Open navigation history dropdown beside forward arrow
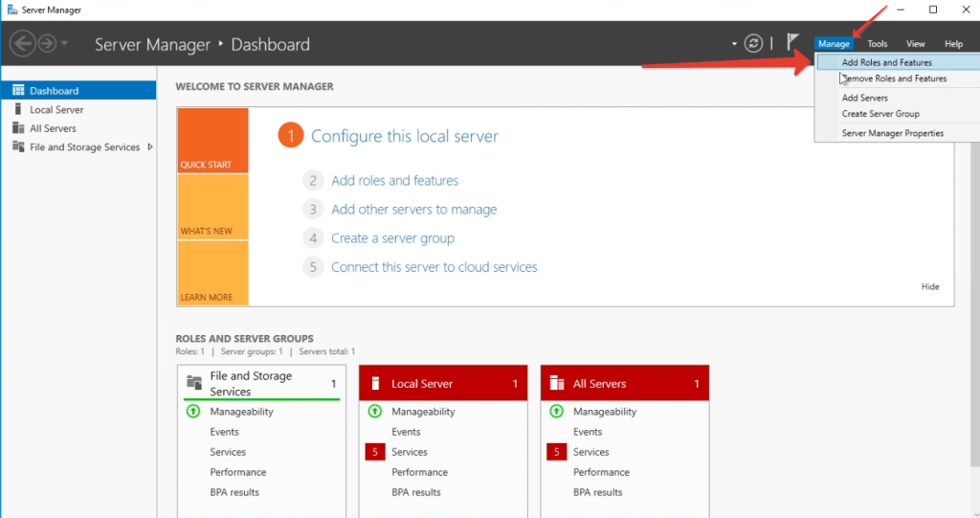Viewport: 980px width, 518px height. pyautogui.click(x=64, y=43)
